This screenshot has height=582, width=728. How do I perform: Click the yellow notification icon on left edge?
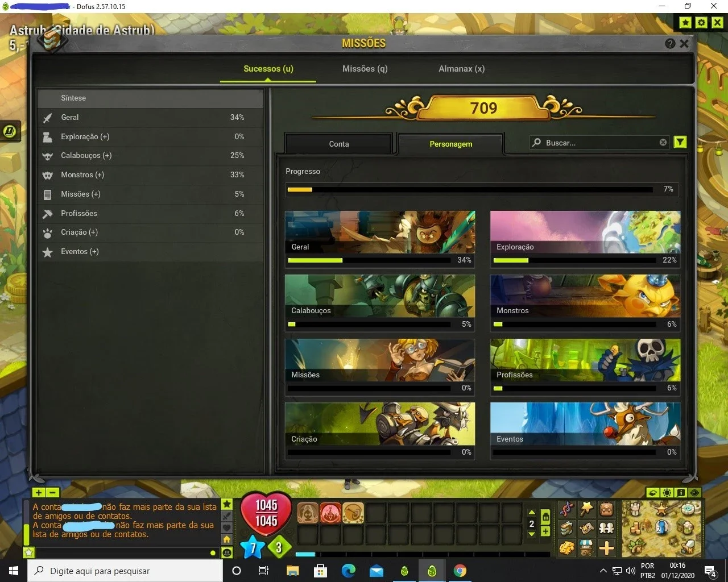[10, 131]
